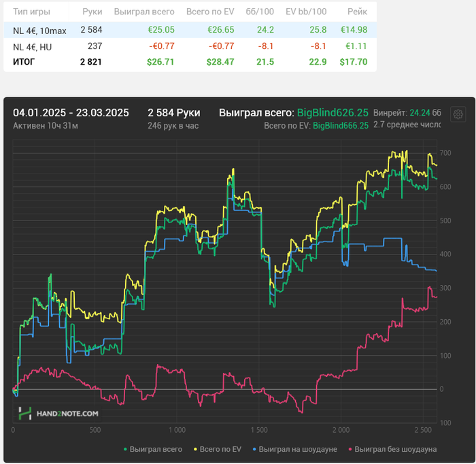
Task: Click the $26.71 total winnings cell
Action: [x=160, y=62]
